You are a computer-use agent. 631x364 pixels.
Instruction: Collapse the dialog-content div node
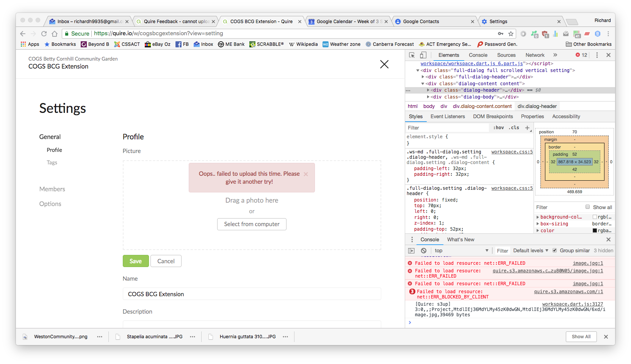423,84
